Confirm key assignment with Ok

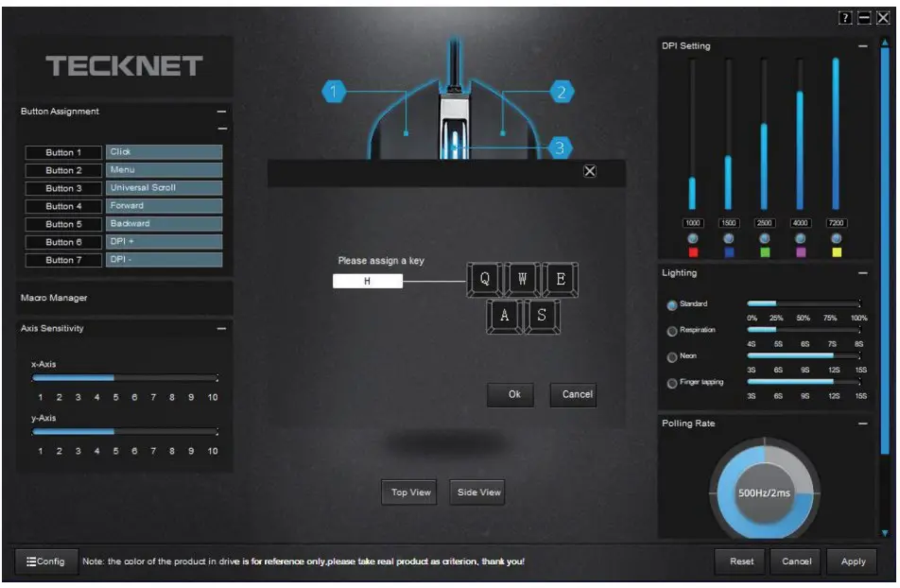[x=511, y=394]
